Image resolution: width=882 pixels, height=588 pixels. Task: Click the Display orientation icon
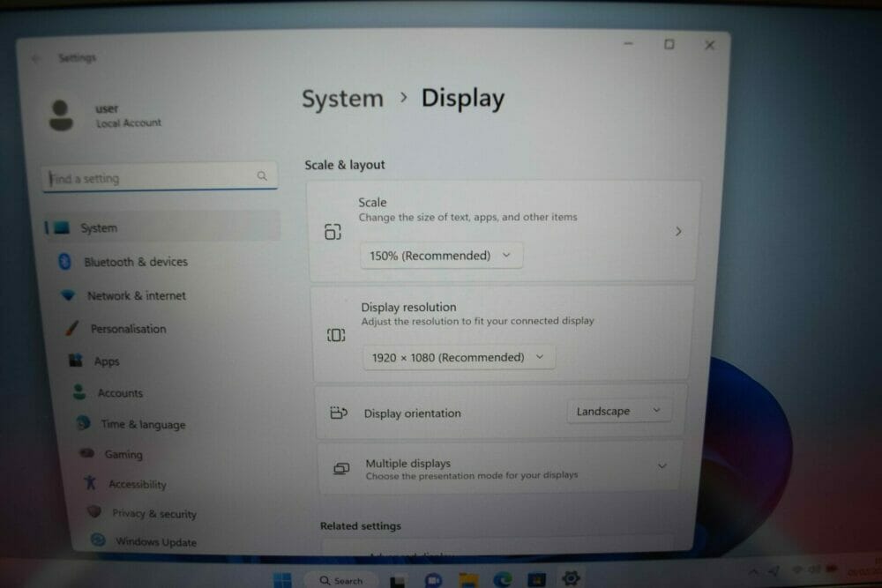coord(339,413)
